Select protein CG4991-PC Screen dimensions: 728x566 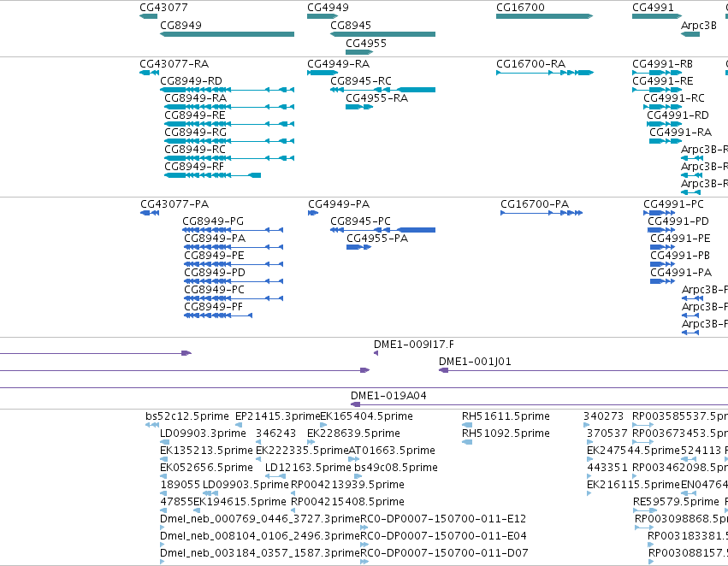[x=673, y=204]
